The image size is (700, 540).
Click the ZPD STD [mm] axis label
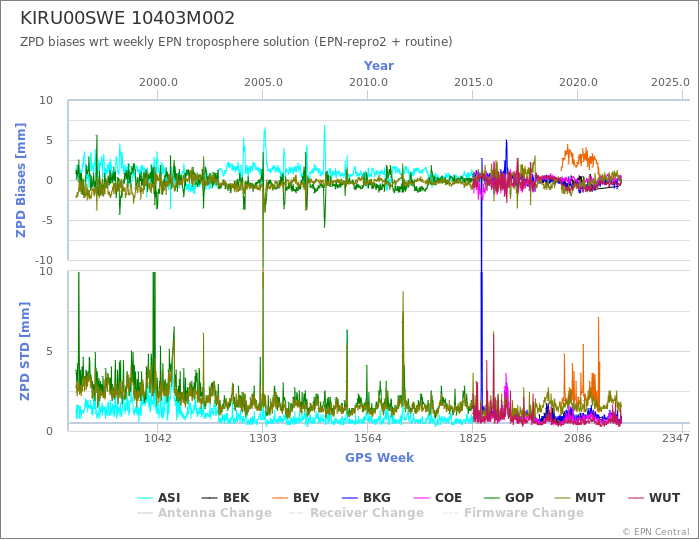point(25,351)
